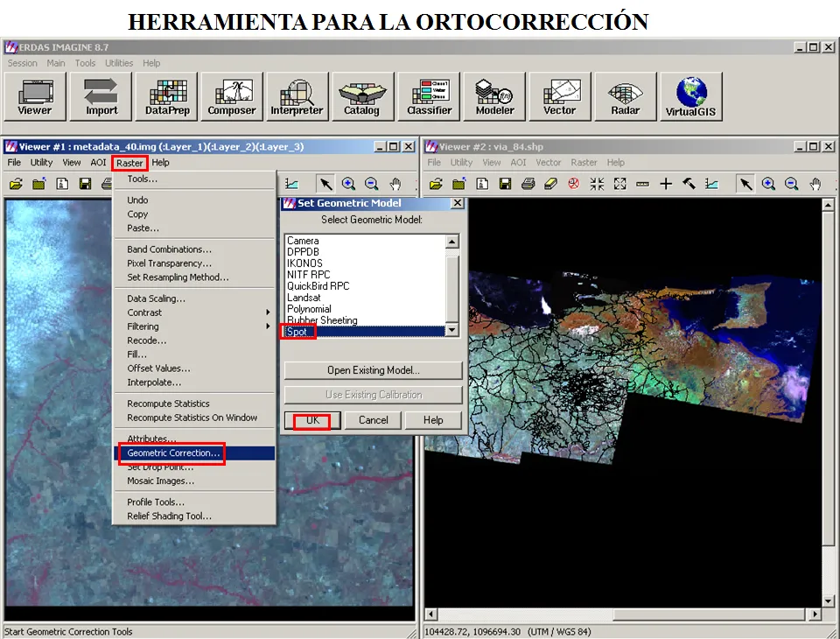Open the Catalog module

pyautogui.click(x=362, y=96)
